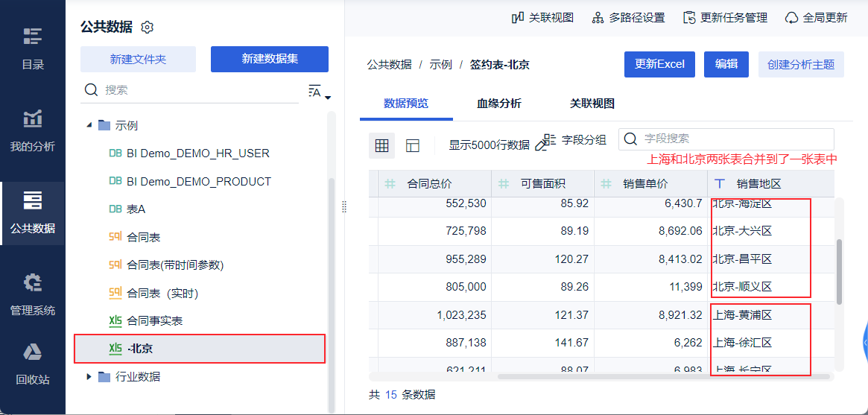868x415 pixels.
Task: Click 创建分析主题 button
Action: coord(801,64)
